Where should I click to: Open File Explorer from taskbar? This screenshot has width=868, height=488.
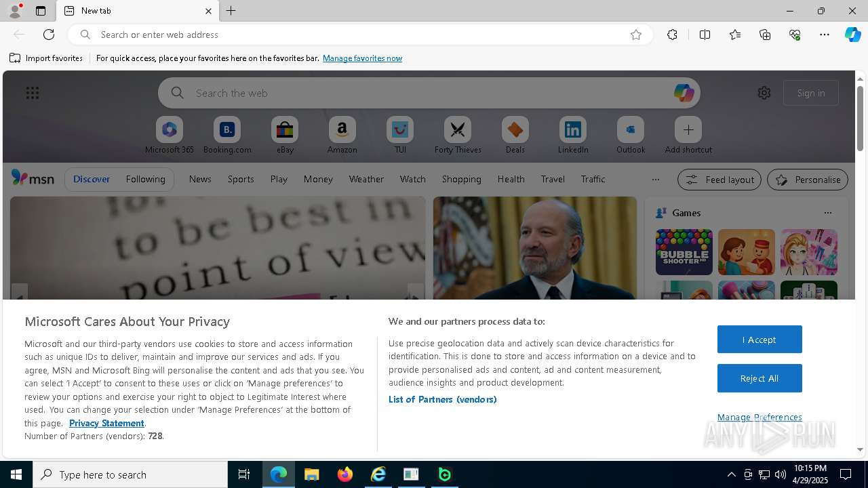[311, 474]
